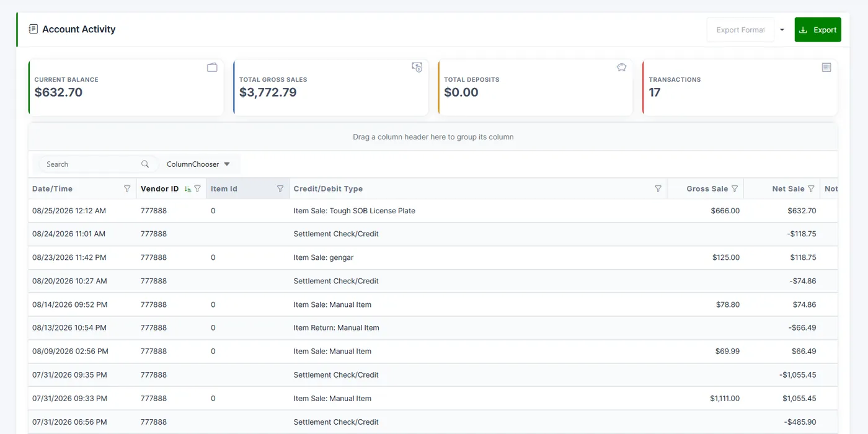This screenshot has height=434, width=868.
Task: Click the 07/31/2026 09:33 PM date cell
Action: pos(82,398)
